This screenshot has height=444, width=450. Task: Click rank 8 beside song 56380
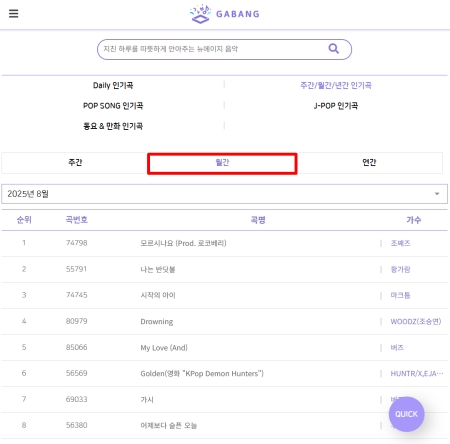(24, 425)
